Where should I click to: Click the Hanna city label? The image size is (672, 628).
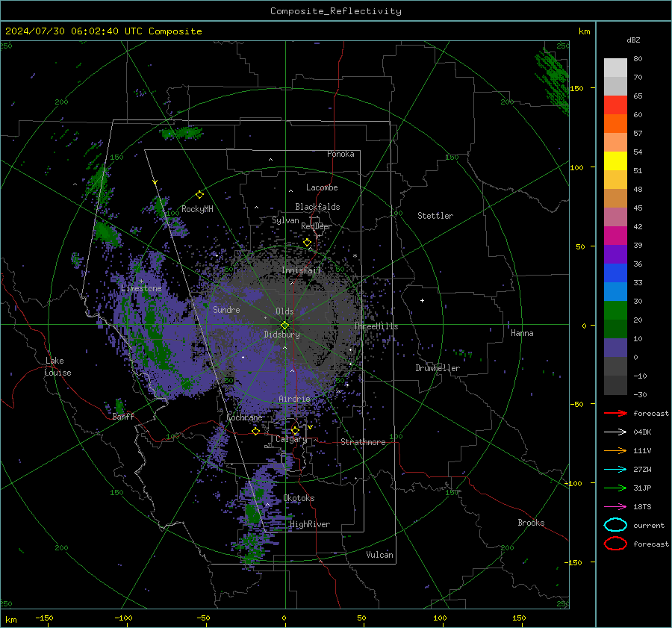click(x=522, y=333)
